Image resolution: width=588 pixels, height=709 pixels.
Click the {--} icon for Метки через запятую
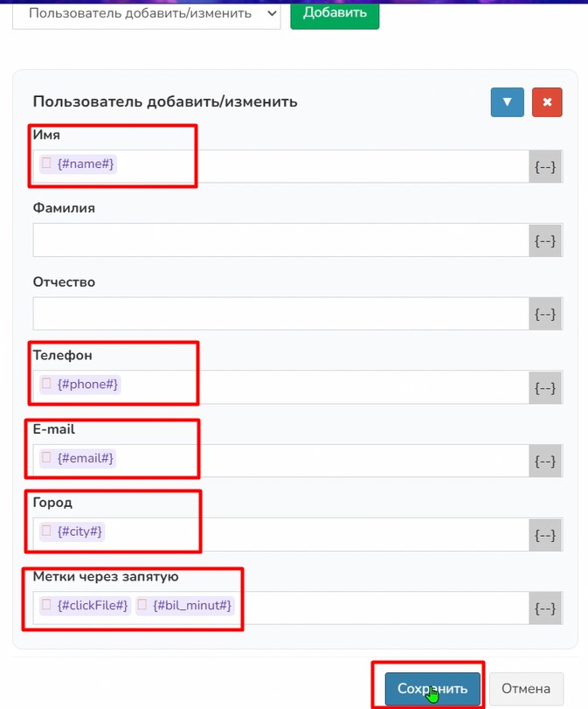pyautogui.click(x=545, y=608)
